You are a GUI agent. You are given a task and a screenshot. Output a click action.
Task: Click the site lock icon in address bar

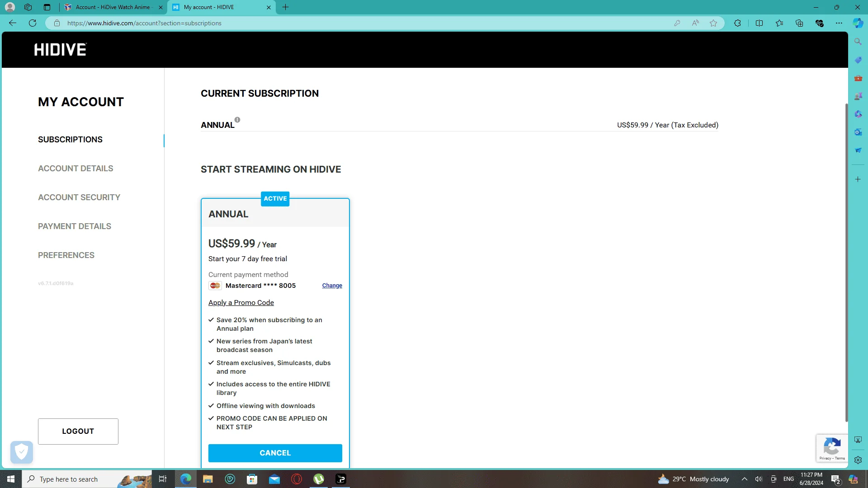point(57,23)
